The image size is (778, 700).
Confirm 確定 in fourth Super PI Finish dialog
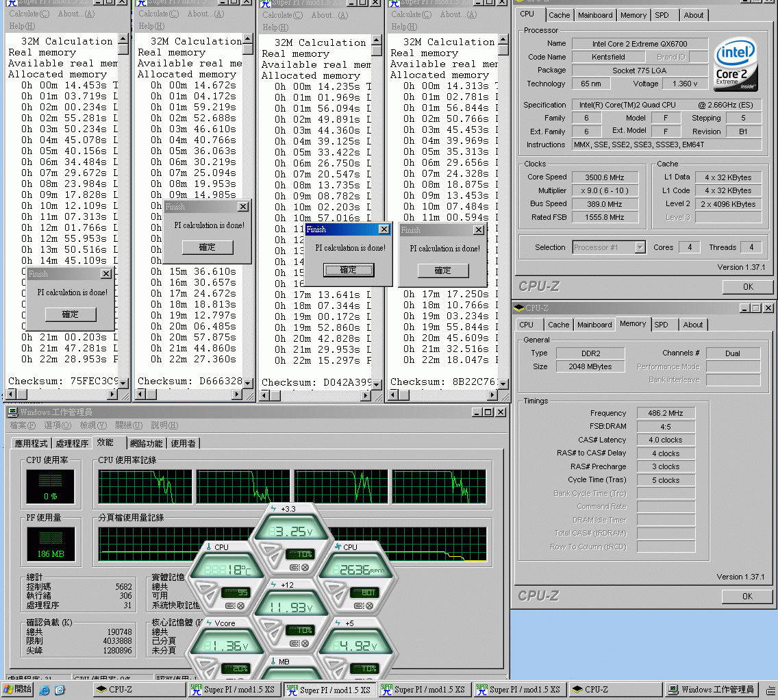(x=442, y=271)
